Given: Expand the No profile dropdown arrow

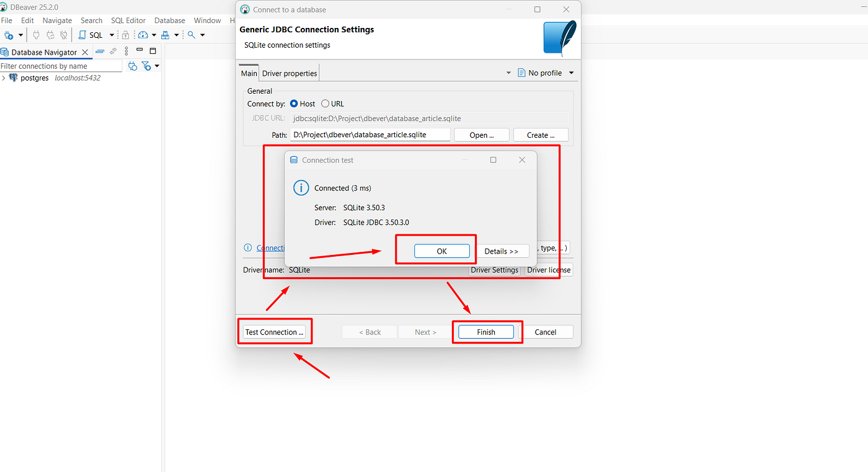Looking at the screenshot, I should click(572, 73).
